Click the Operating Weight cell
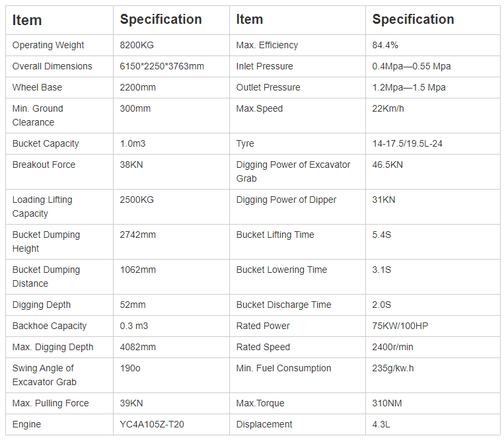Screen dimensions: 504x442 48,45
